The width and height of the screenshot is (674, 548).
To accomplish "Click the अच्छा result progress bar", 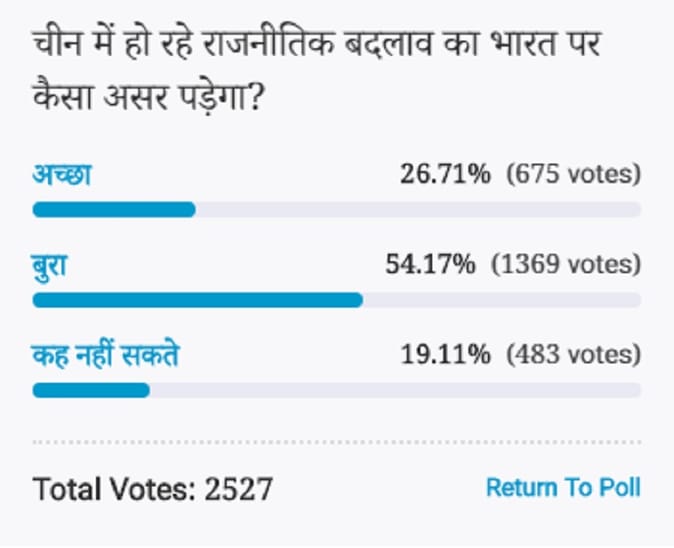I will coord(337,210).
